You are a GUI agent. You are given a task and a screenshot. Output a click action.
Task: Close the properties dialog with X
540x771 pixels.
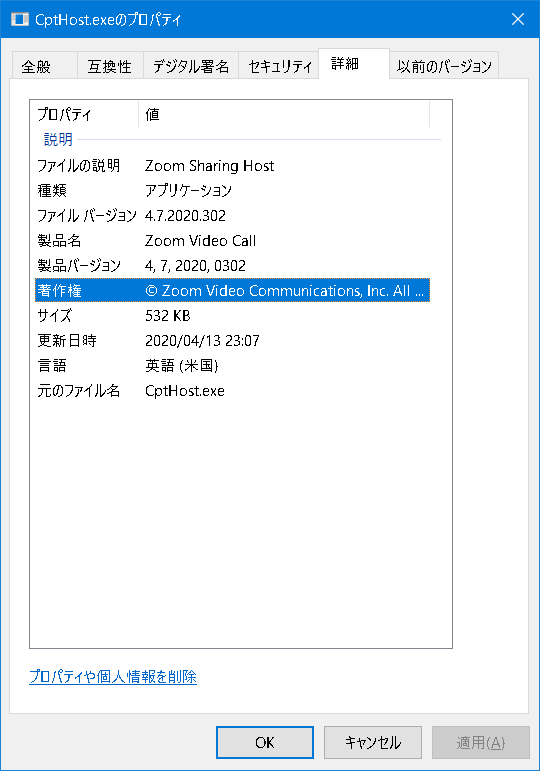pyautogui.click(x=517, y=19)
